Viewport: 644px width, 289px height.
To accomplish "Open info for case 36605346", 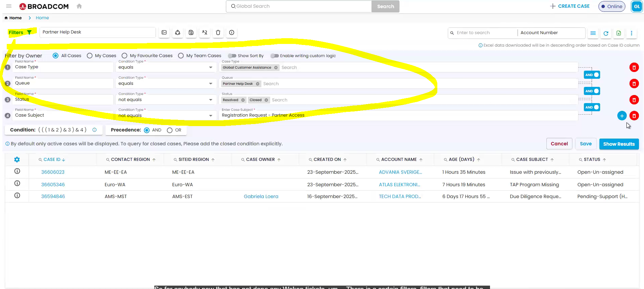I will [17, 184].
